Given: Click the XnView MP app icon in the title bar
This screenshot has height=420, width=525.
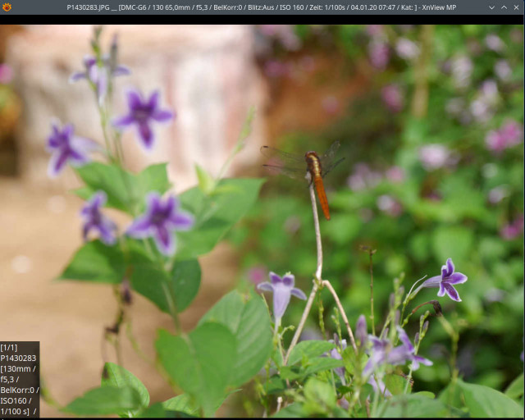Looking at the screenshot, I should click(x=7, y=7).
